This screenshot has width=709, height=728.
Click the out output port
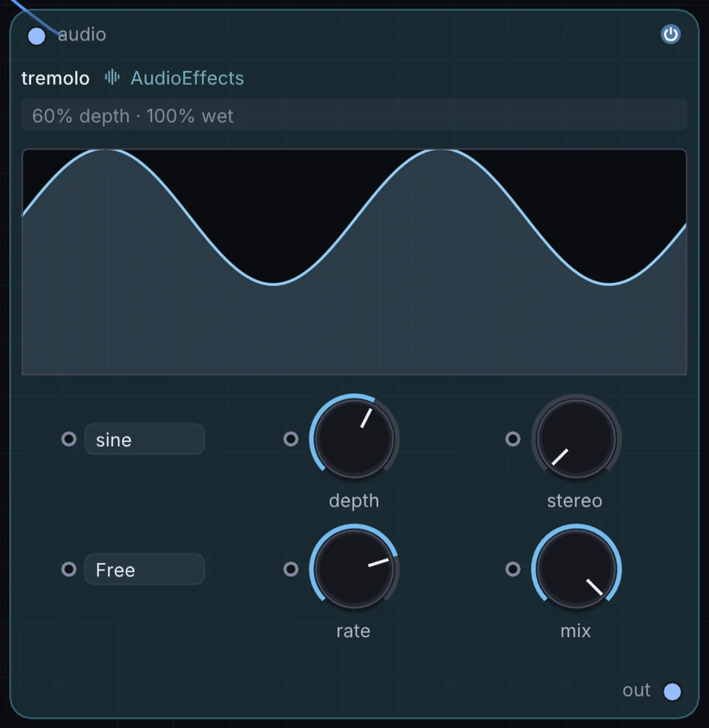tap(672, 691)
